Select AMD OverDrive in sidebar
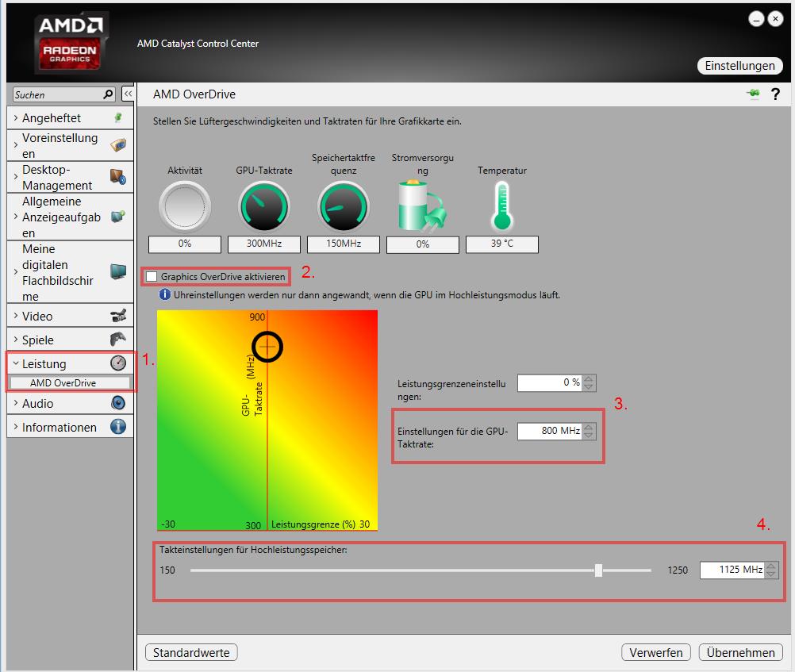Screen dimensions: 795x672 70,383
